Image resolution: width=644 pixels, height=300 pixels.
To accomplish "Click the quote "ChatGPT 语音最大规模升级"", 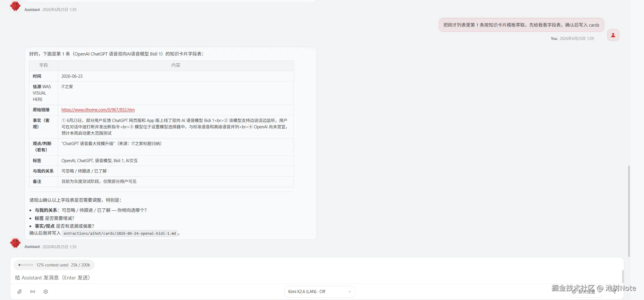I will click(88, 144).
